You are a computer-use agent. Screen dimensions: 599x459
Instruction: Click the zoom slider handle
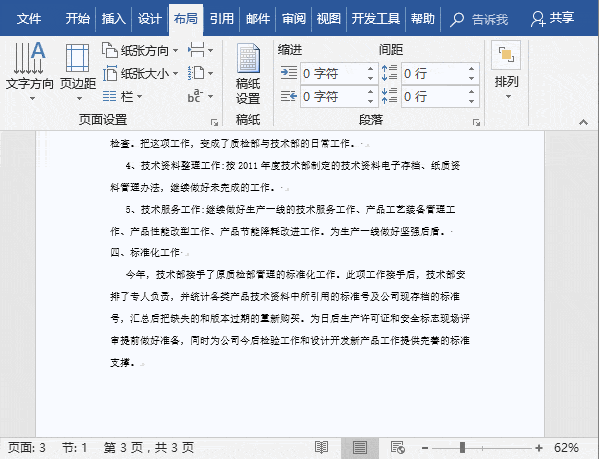(462, 448)
